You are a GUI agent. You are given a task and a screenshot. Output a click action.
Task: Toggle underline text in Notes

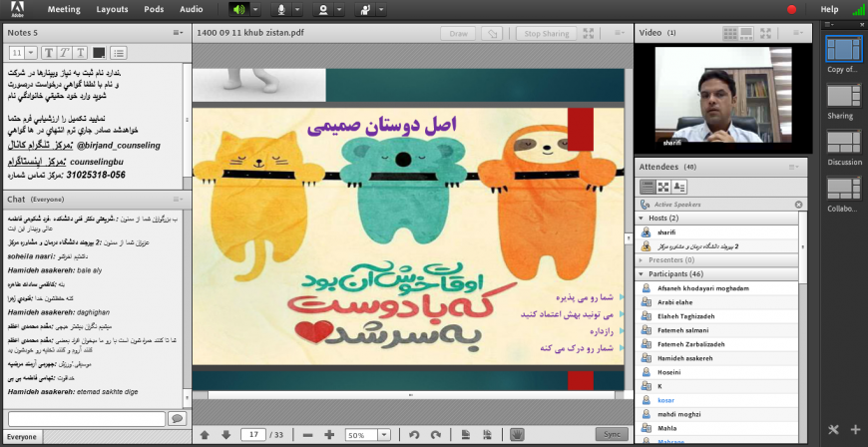[81, 53]
